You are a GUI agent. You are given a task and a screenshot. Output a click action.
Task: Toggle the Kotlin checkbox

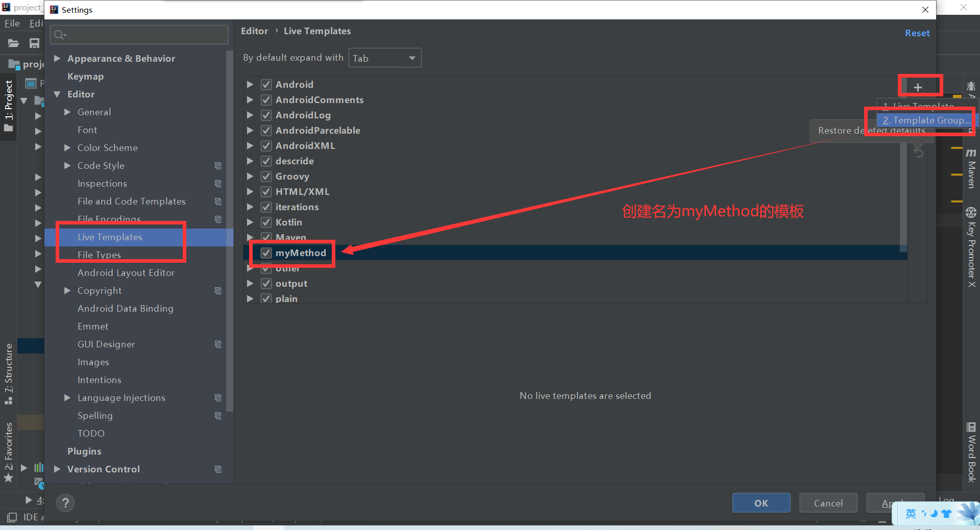click(266, 222)
